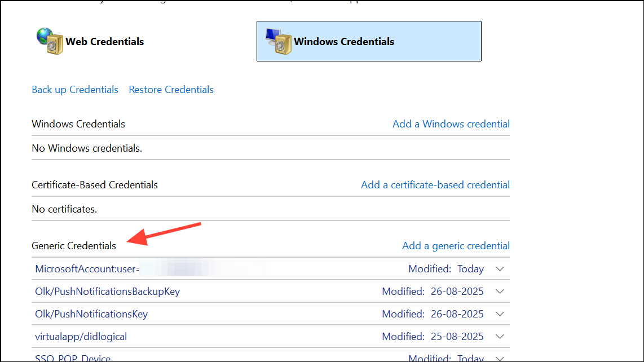This screenshot has height=362, width=644.
Task: Expand SSO_POP_Device chevron
Action: pyautogui.click(x=500, y=358)
